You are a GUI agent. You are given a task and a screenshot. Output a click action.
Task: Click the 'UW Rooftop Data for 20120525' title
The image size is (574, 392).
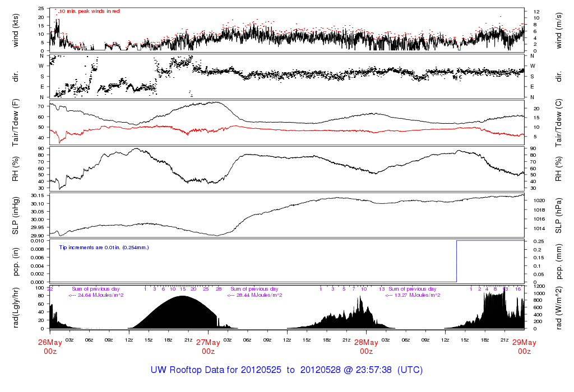216,370
